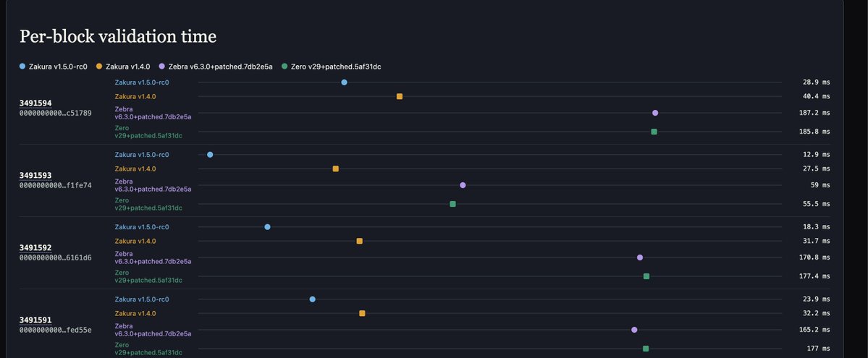Click purple dot marker for block 3491594
This screenshot has width=868, height=358.
(x=655, y=113)
